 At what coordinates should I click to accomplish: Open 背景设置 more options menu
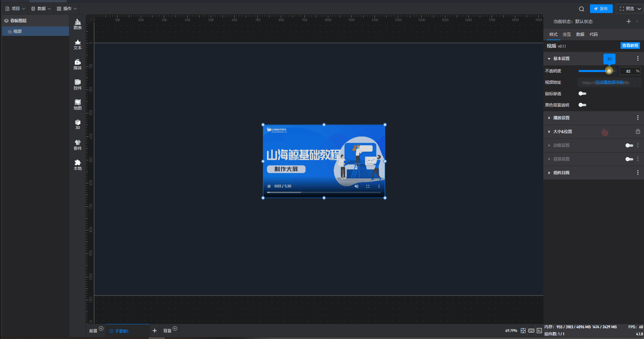[x=638, y=159]
